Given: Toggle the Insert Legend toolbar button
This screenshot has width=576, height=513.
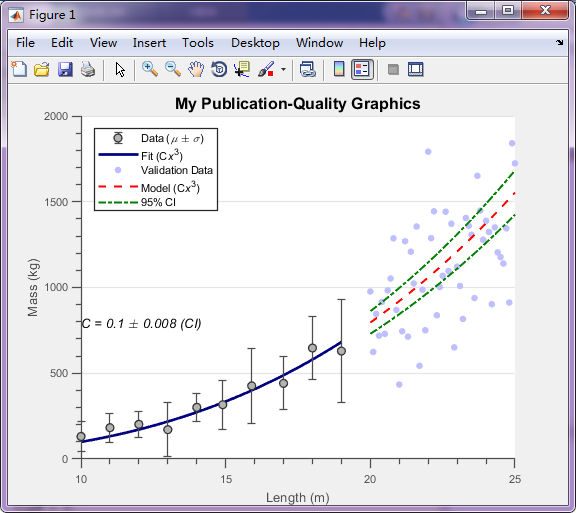Looking at the screenshot, I should click(362, 69).
